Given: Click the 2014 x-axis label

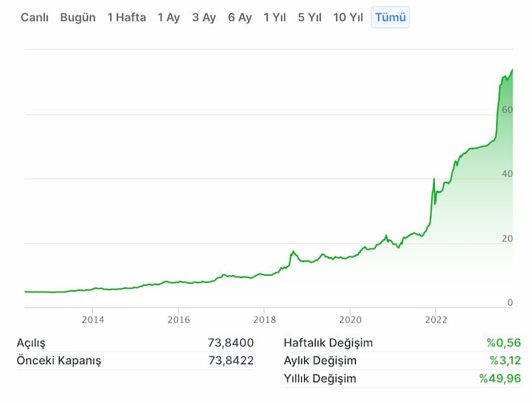Looking at the screenshot, I should pos(93,320).
